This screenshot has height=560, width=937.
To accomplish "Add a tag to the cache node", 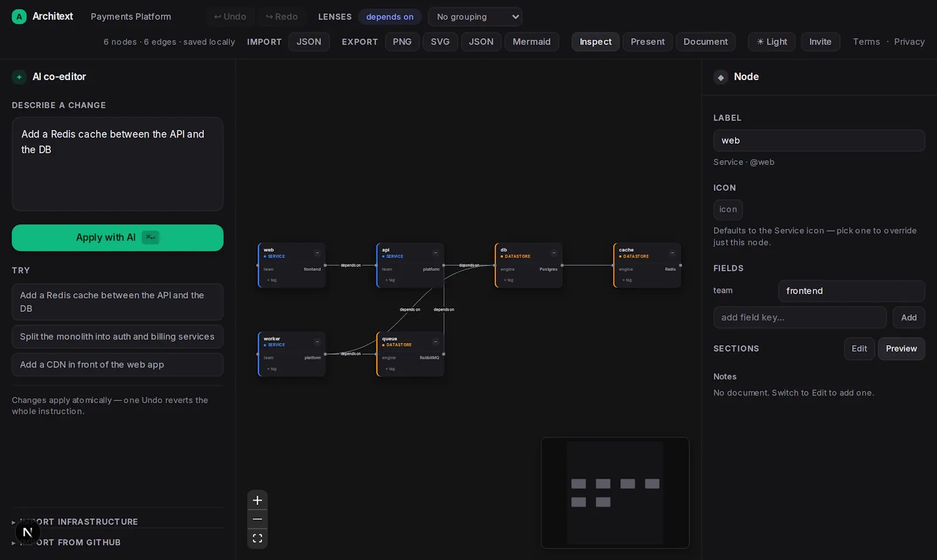I will (627, 280).
